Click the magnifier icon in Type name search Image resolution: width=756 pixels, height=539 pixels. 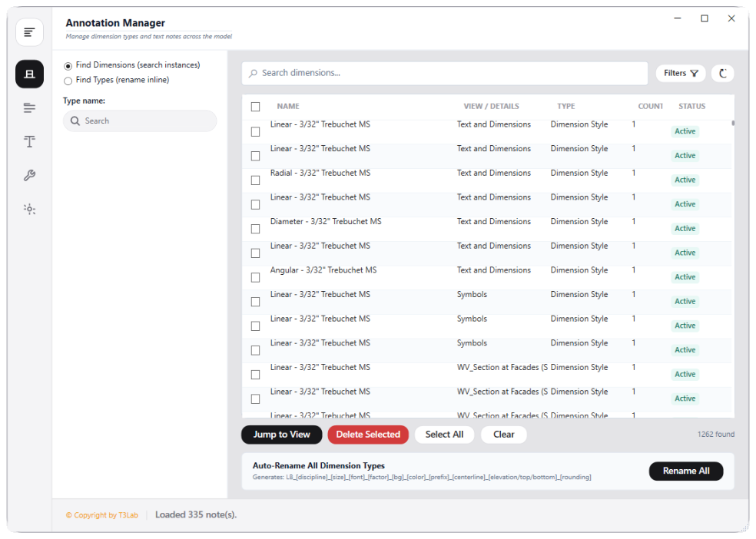pyautogui.click(x=75, y=121)
